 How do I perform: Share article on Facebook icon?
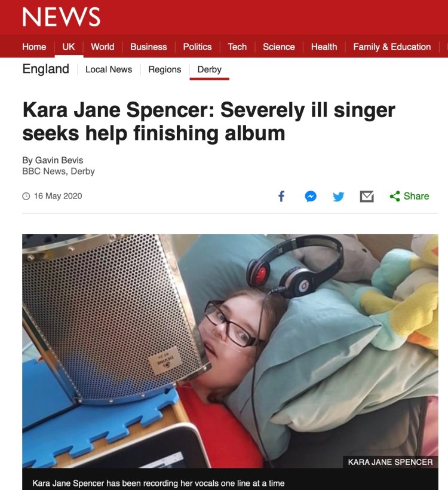[x=281, y=196]
